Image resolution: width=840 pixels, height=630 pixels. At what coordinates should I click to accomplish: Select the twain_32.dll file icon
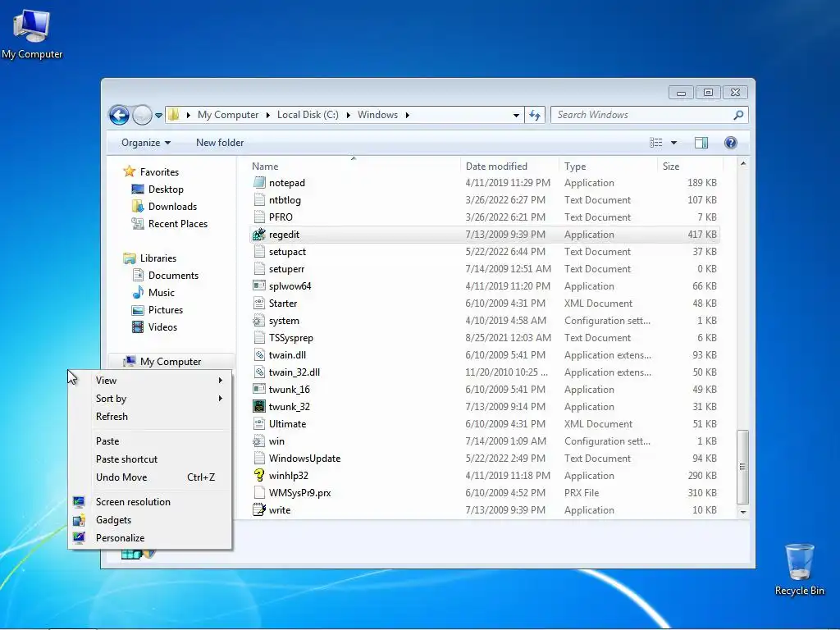(259, 372)
